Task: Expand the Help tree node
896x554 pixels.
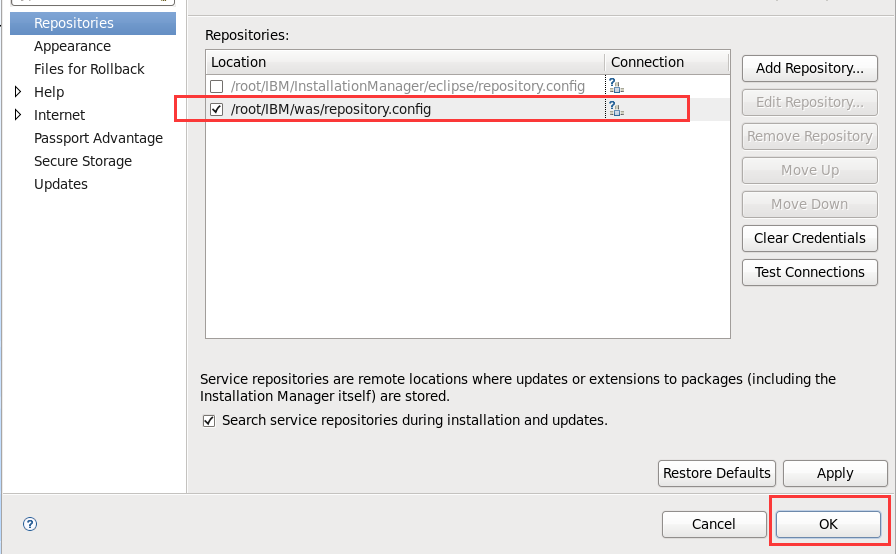Action: (x=18, y=92)
